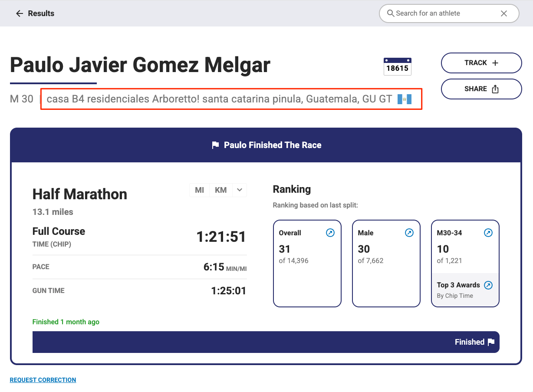Click the magnifier icon in the search box
Screen dimensions: 533x392
(391, 13)
